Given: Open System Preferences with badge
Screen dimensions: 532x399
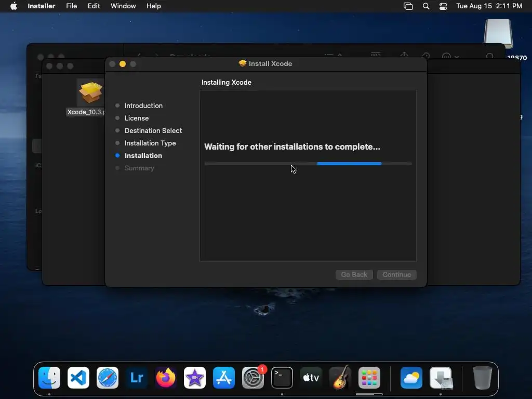Looking at the screenshot, I should (x=253, y=378).
